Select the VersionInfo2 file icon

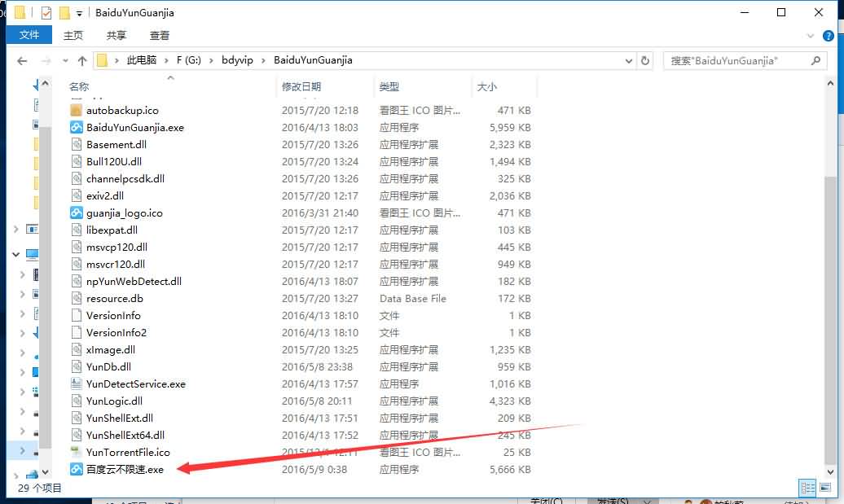click(x=77, y=332)
